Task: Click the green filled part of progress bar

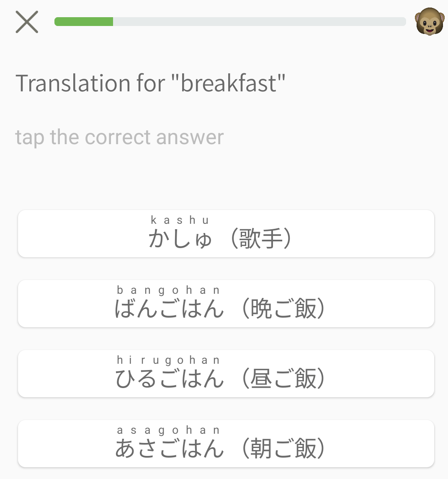Action: (84, 22)
